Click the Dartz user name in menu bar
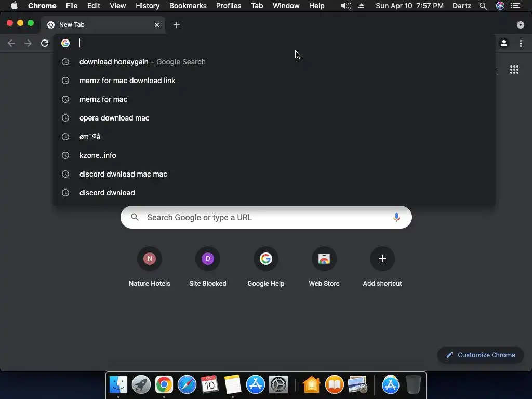The height and width of the screenshot is (399, 532). (462, 6)
